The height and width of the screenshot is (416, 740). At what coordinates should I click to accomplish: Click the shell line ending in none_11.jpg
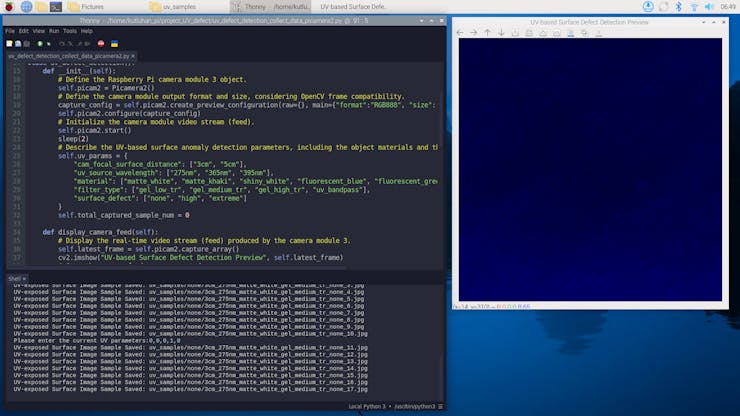[x=190, y=348]
